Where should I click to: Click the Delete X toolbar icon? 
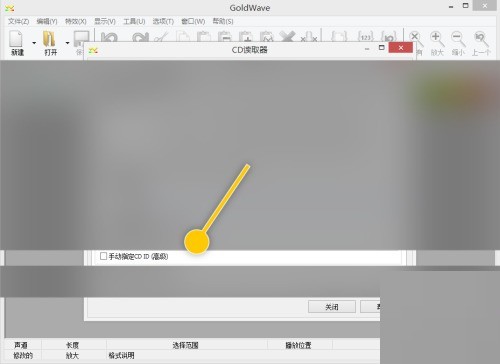287,36
